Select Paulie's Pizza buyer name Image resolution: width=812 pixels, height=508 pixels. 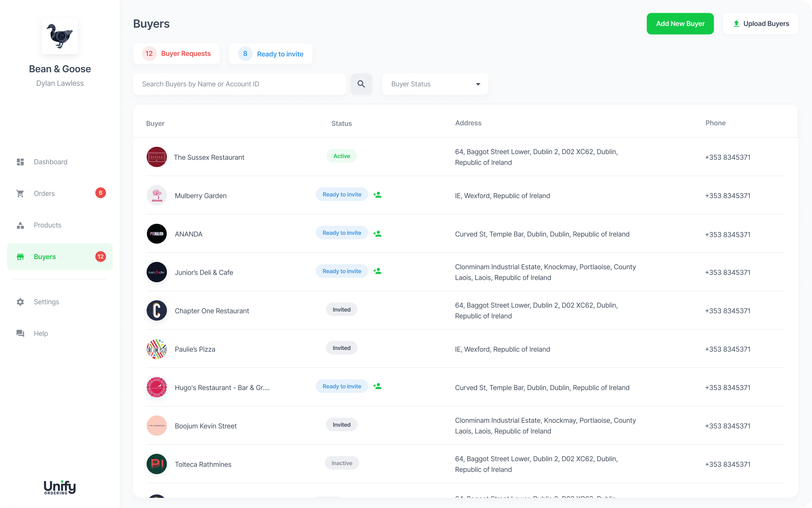pyautogui.click(x=195, y=349)
